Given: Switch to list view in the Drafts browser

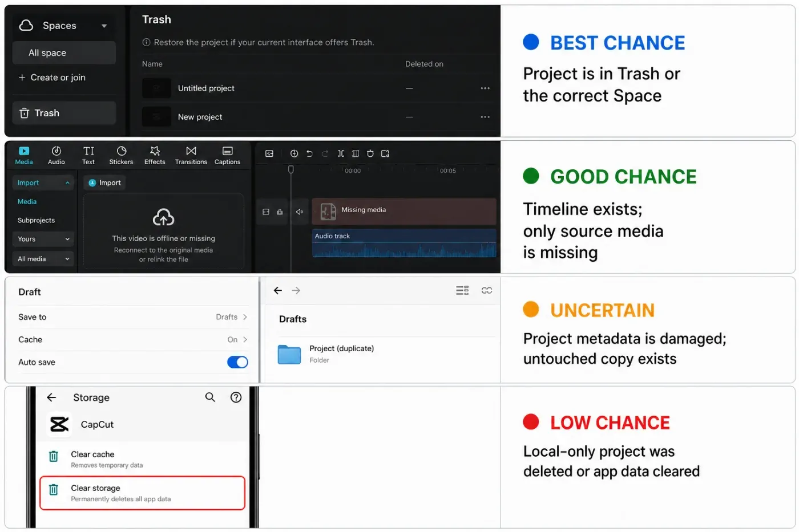Looking at the screenshot, I should 462,291.
